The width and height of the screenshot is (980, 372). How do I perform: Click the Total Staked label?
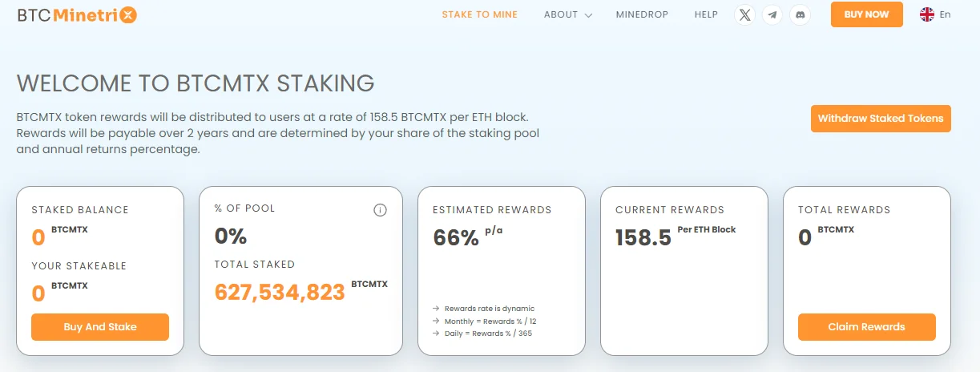point(255,265)
